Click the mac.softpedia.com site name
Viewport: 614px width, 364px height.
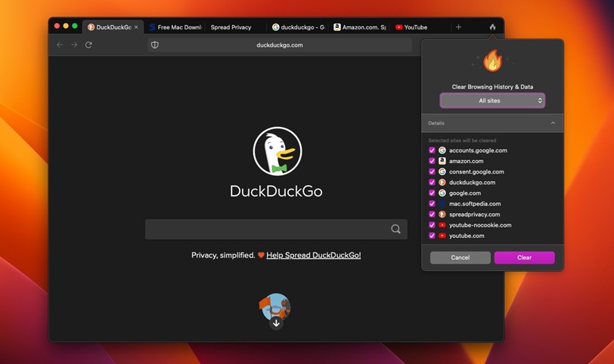[x=475, y=204]
